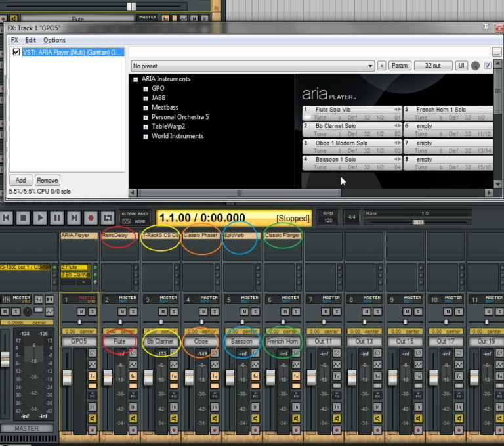
Task: Click the master track FX button
Action: point(38,300)
